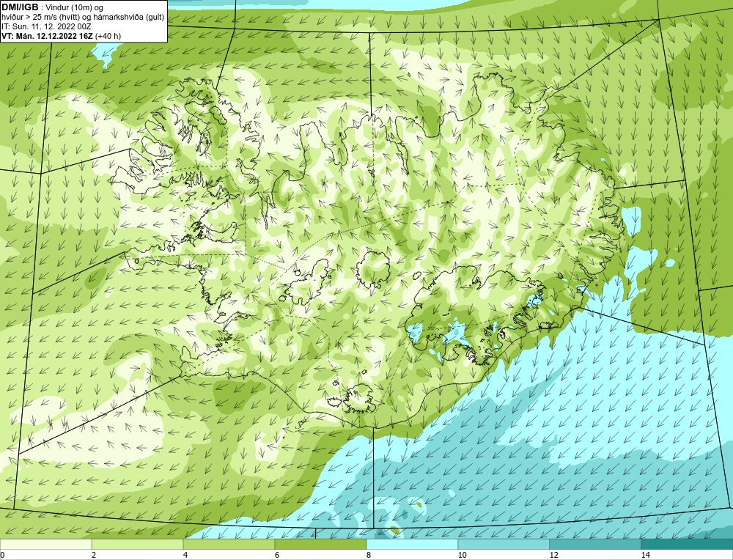733x560 pixels.
Task: Click the 8–10 m/s light cyan swatch
Action: [412, 545]
